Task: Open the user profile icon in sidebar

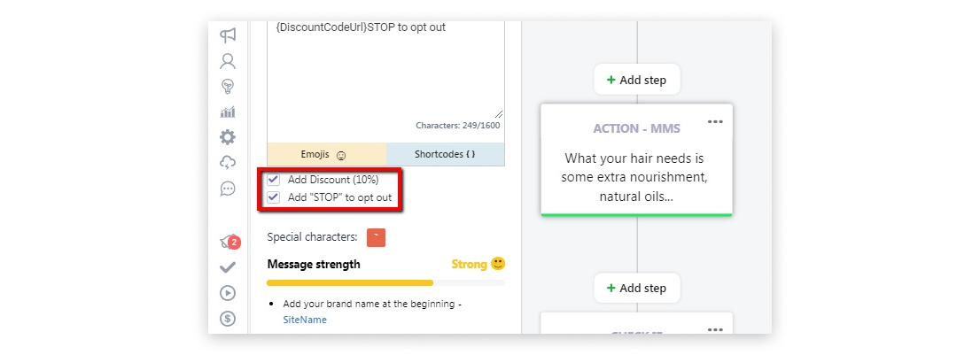Action: click(228, 60)
